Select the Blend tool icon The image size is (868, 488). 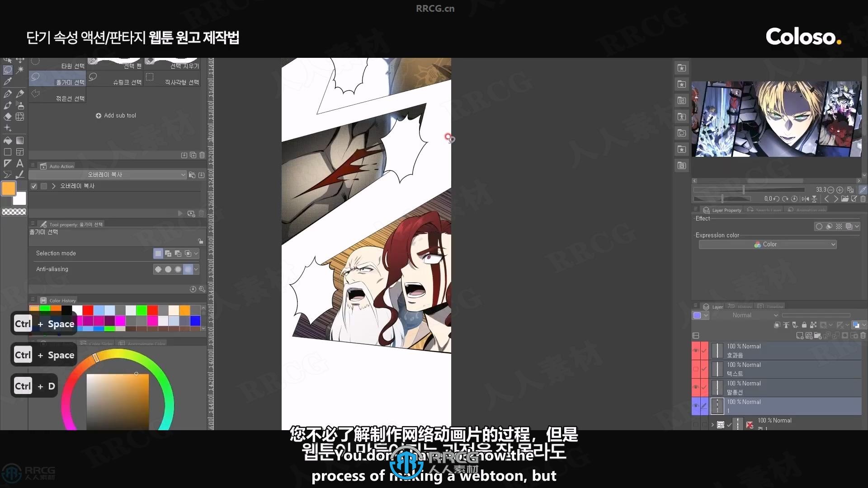[20, 117]
